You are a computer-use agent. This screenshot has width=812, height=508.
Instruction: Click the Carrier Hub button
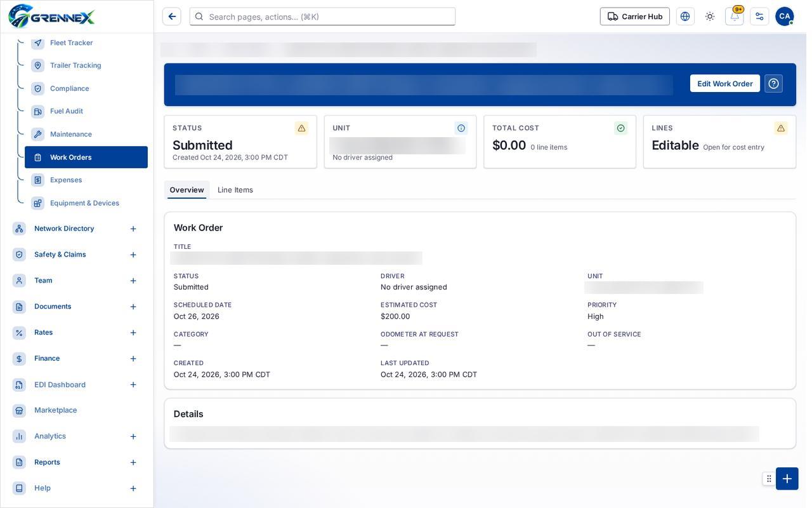point(635,17)
